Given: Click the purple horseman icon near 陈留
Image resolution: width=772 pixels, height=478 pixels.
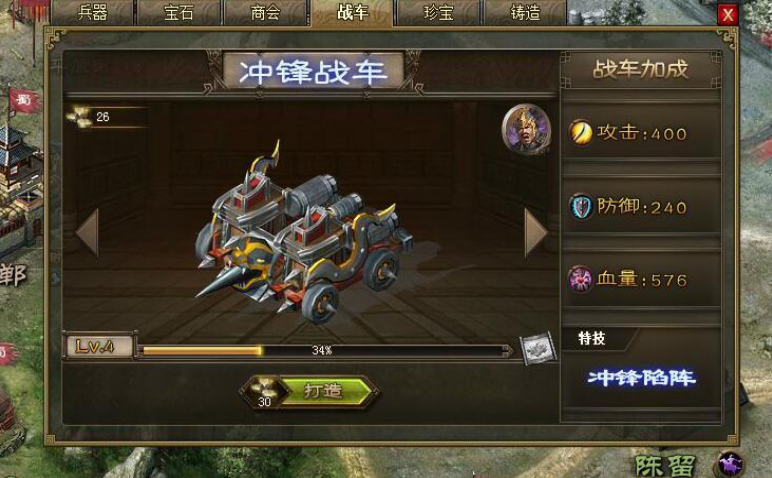Looking at the screenshot, I should (730, 463).
